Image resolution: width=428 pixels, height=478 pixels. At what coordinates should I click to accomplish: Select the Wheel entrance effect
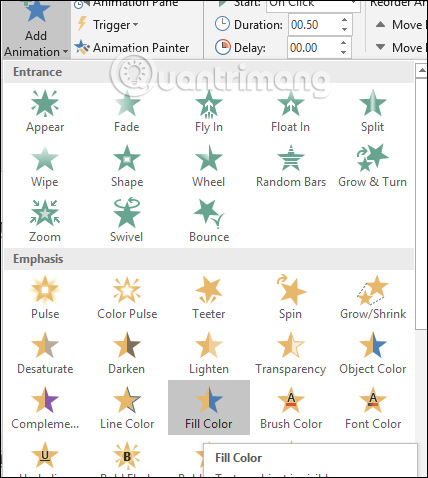click(x=209, y=167)
